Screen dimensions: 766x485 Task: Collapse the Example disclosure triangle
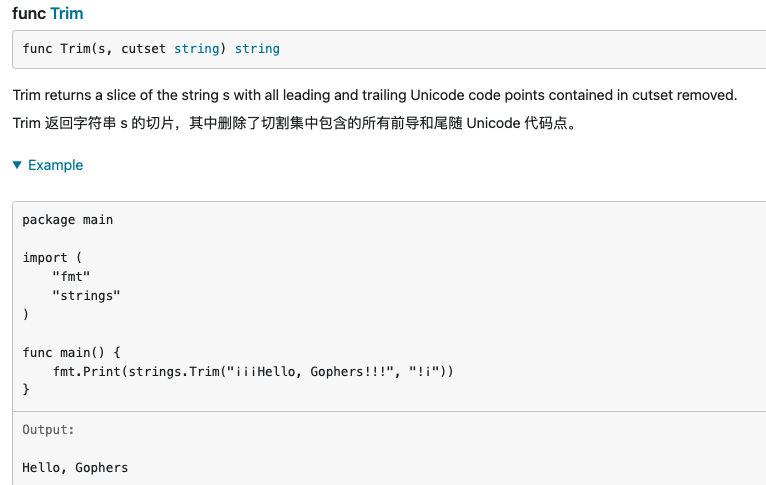(17, 165)
